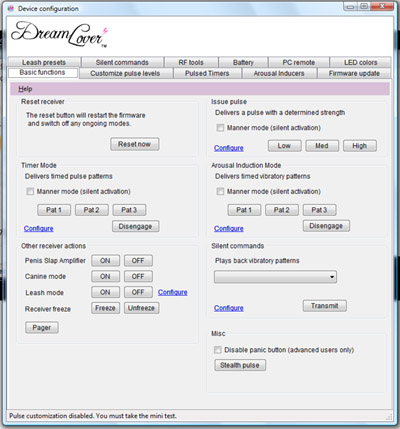Screen dimensions: 400x429
Task: Open the LED colors tab
Action: (361, 62)
